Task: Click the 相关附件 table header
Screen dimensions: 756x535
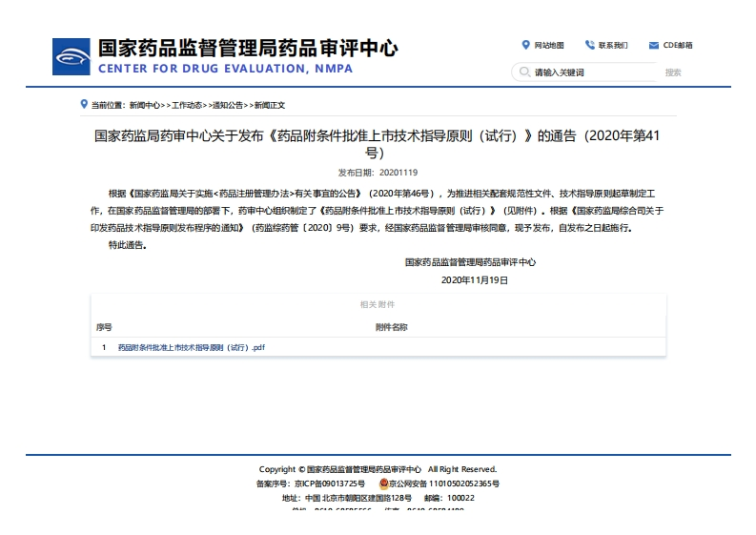Action: [378, 304]
